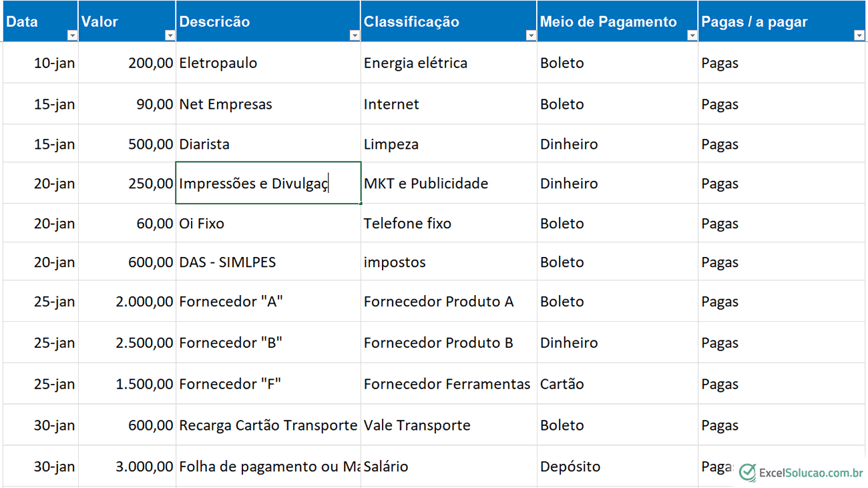The height and width of the screenshot is (488, 868).
Task: Select the Salário classification cell
Action: [x=449, y=466]
